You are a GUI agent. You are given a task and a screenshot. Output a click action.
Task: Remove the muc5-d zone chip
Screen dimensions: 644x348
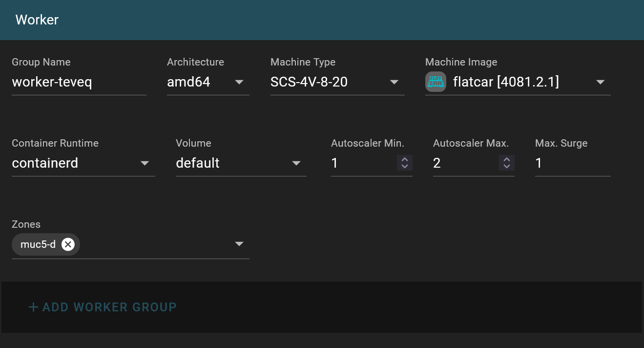68,244
